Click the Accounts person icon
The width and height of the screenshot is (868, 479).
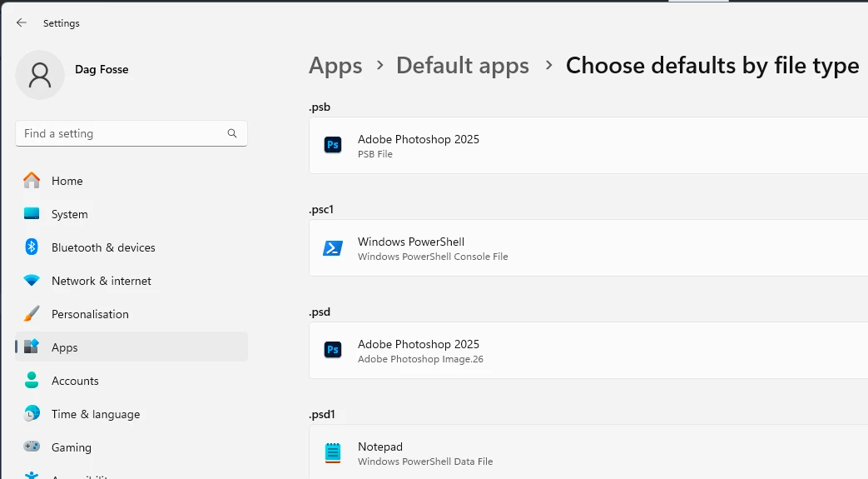(x=32, y=381)
